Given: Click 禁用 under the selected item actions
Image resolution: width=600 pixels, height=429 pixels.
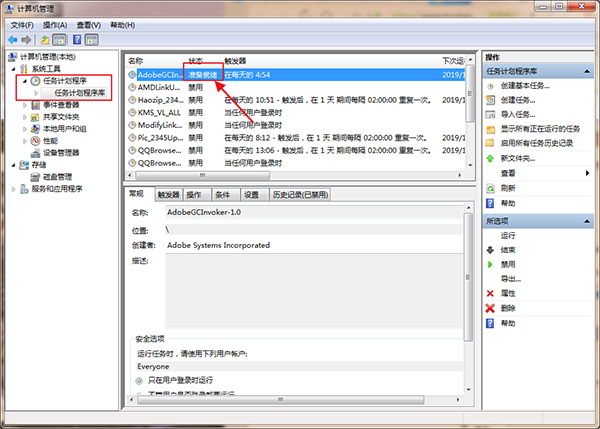Looking at the screenshot, I should (508, 264).
